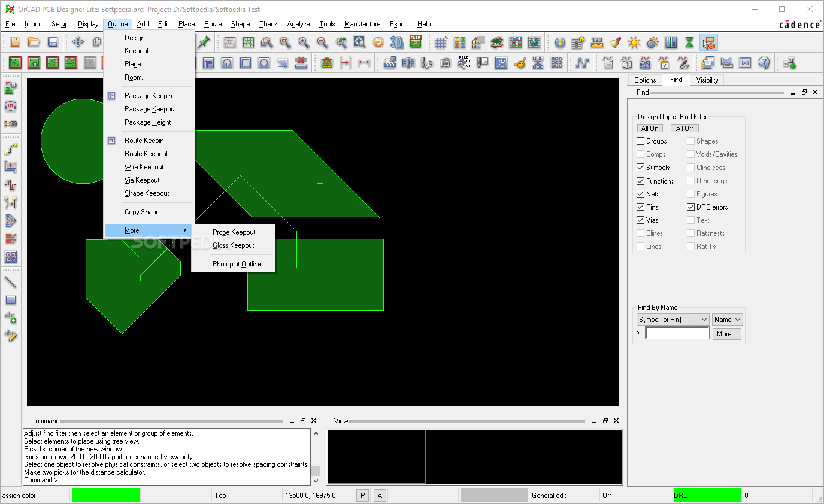
Task: Click the blue info icon
Action: coord(559,42)
